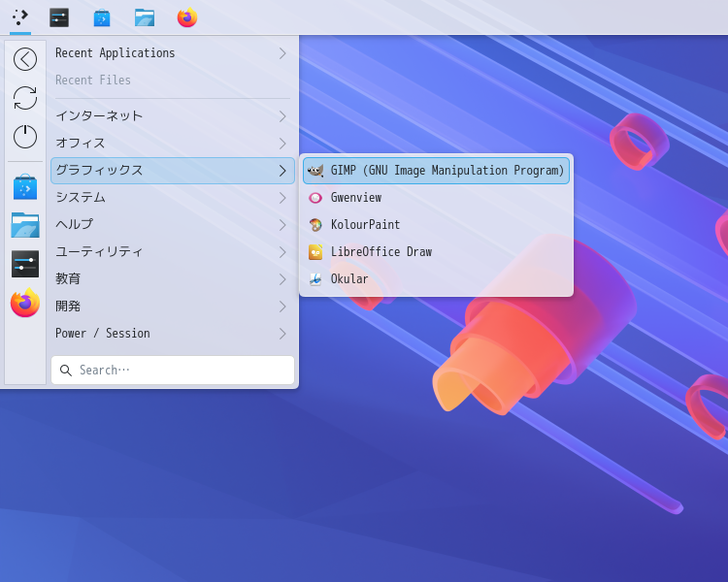Launch Gwenview from the graphics submenu

click(436, 198)
